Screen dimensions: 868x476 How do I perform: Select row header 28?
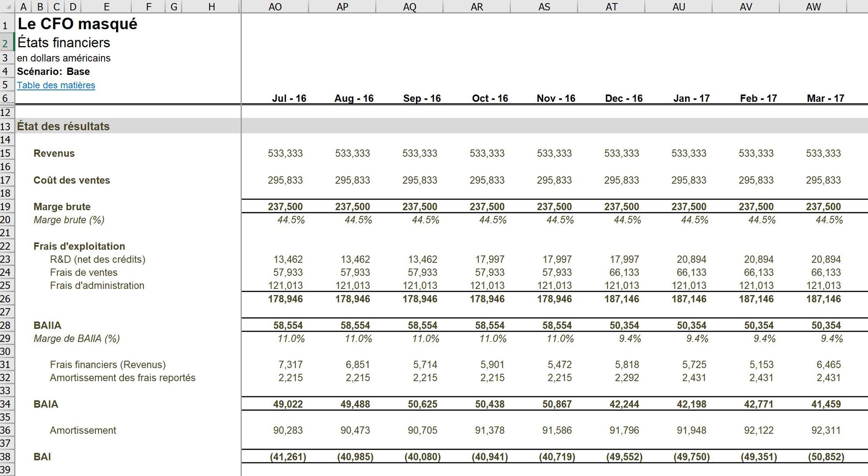7,325
